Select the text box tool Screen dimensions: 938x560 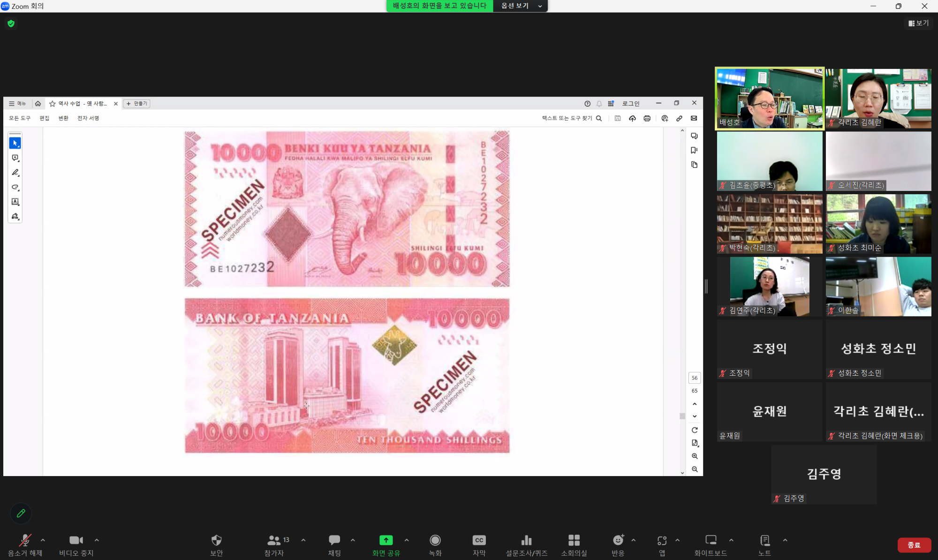15,202
